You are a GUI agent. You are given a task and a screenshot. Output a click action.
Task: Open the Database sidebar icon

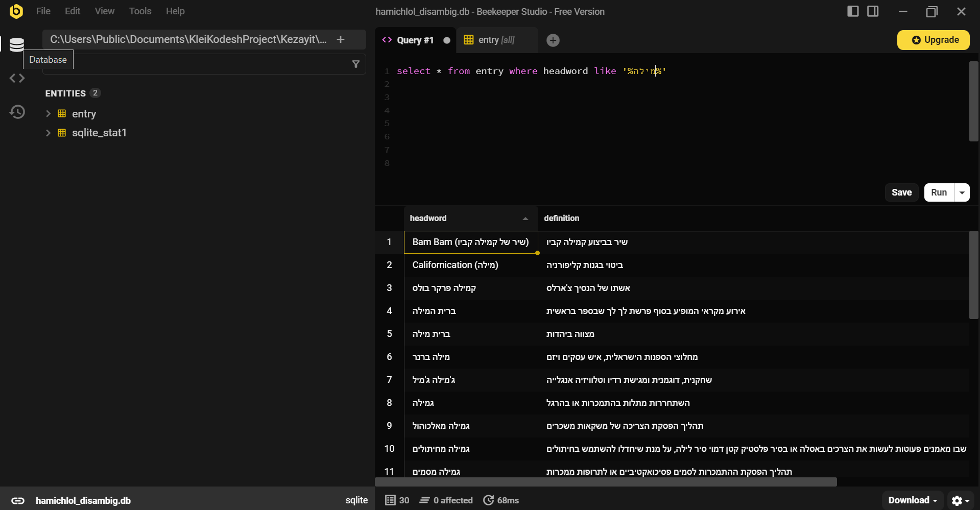click(17, 45)
